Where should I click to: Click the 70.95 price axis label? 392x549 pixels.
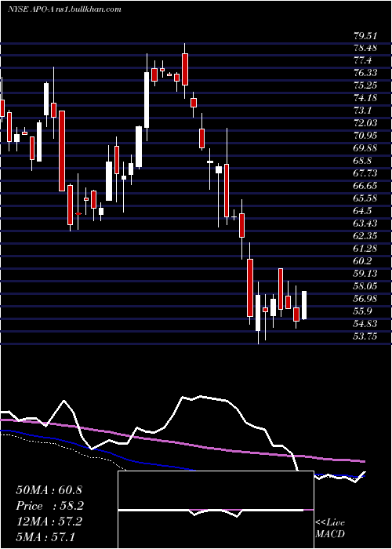click(365, 136)
